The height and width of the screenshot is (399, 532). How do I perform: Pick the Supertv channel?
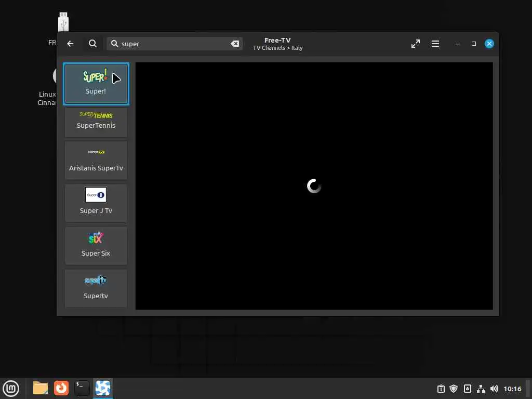tap(96, 288)
